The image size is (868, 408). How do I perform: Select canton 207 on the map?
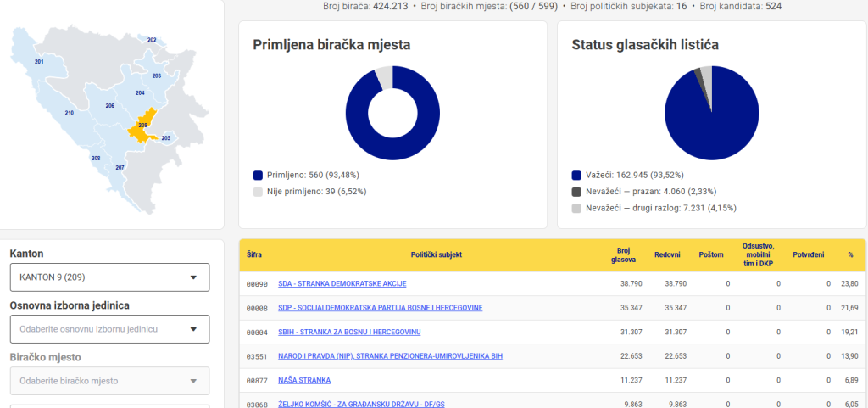click(x=120, y=167)
